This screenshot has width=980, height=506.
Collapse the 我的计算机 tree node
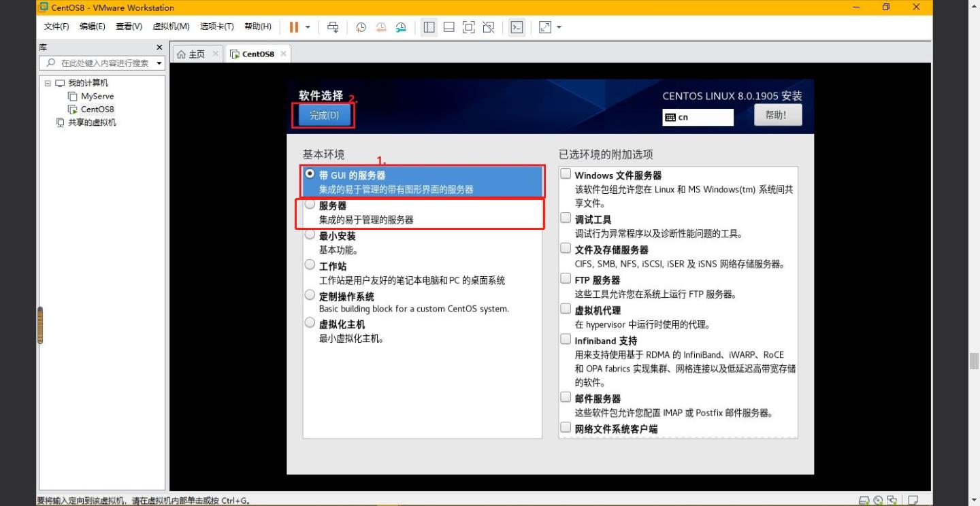point(48,83)
